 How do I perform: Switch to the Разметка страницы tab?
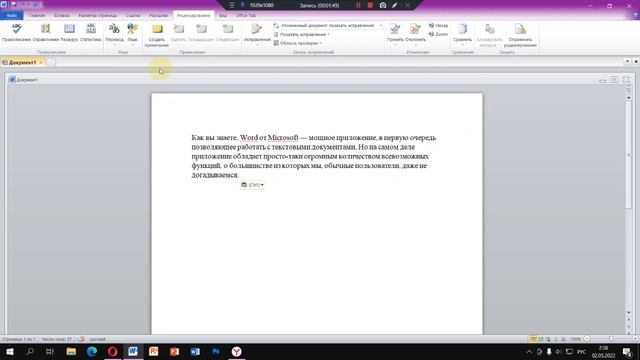coord(98,16)
